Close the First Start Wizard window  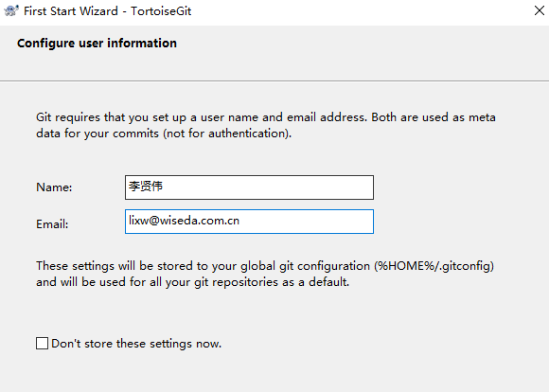540,10
